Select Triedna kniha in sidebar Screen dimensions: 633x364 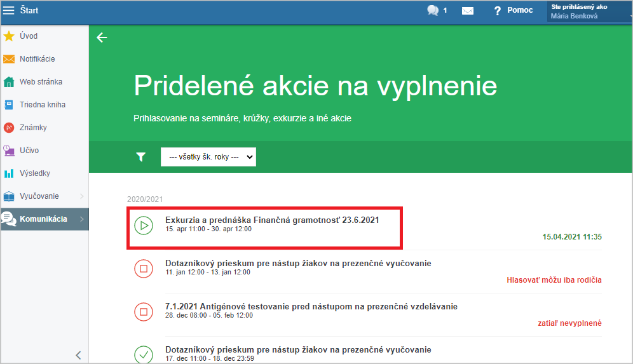point(42,105)
